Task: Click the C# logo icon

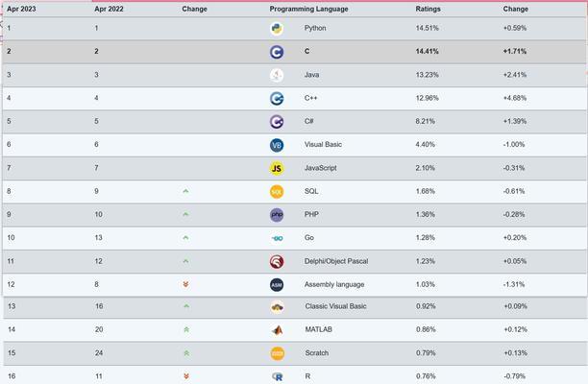Action: (277, 122)
